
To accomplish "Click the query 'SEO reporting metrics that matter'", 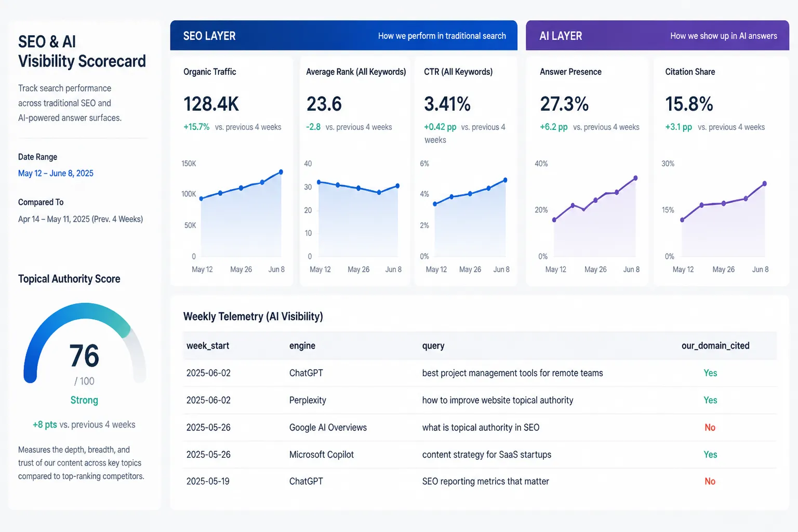I will coord(485,482).
